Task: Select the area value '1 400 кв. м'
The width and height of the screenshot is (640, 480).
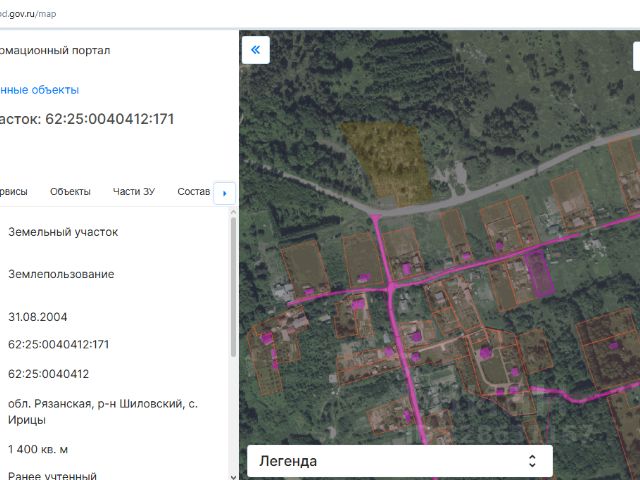Action: (x=38, y=449)
